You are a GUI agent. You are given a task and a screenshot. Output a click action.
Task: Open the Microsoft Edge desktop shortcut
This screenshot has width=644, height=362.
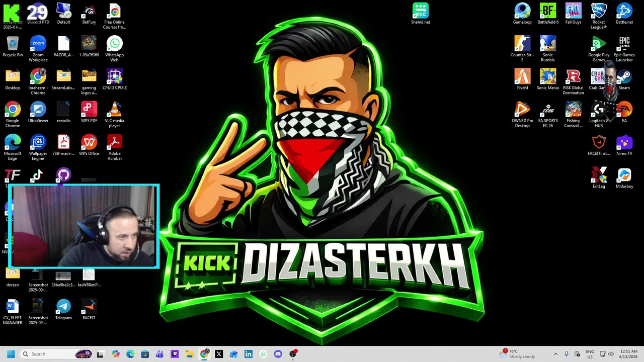click(x=13, y=147)
